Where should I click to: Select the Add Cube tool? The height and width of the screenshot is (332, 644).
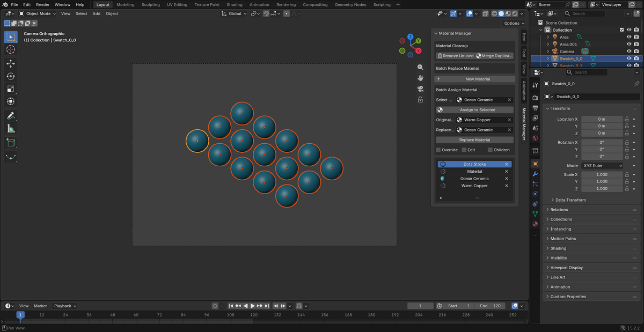[x=11, y=143]
